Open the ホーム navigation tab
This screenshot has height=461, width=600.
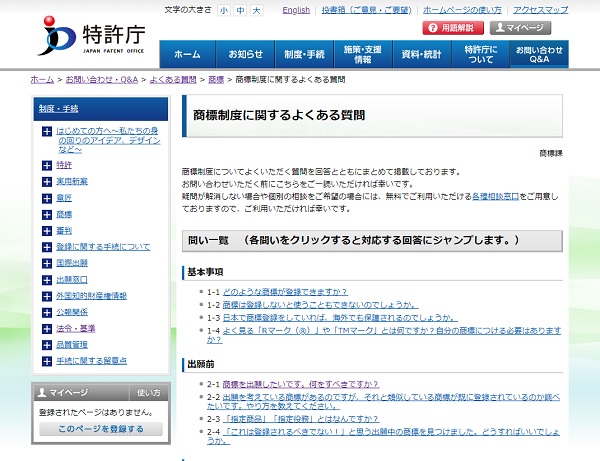(x=188, y=54)
